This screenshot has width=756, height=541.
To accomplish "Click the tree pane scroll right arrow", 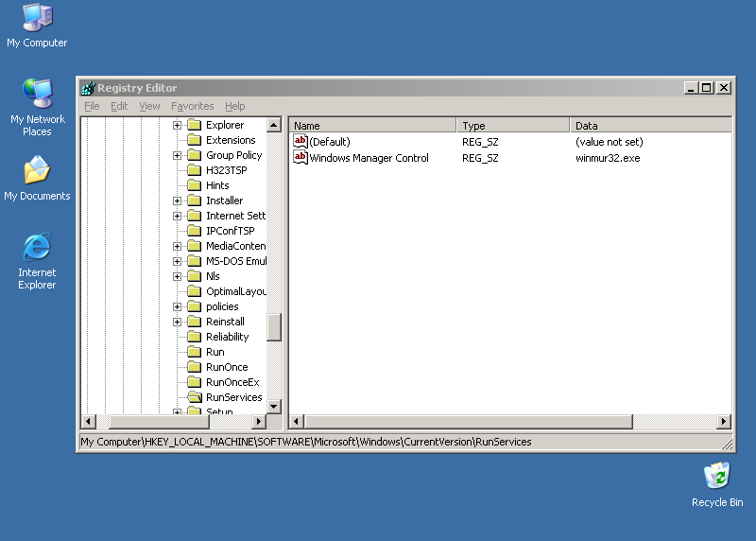I will coord(259,421).
